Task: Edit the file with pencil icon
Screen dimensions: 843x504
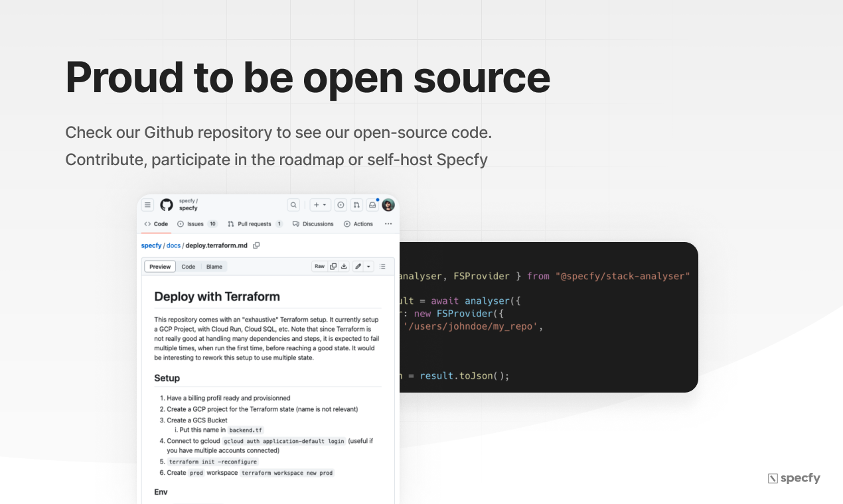Action: click(358, 267)
